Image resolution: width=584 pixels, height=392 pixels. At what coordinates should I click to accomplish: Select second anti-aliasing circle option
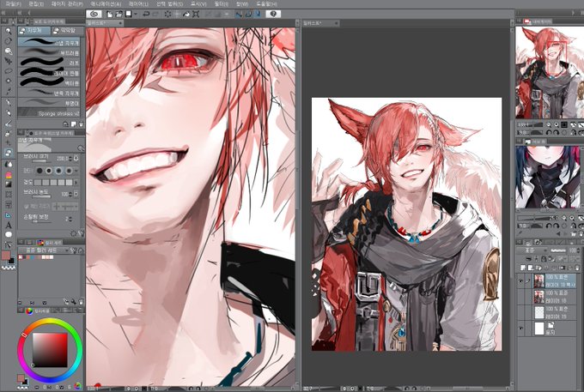pos(49,171)
